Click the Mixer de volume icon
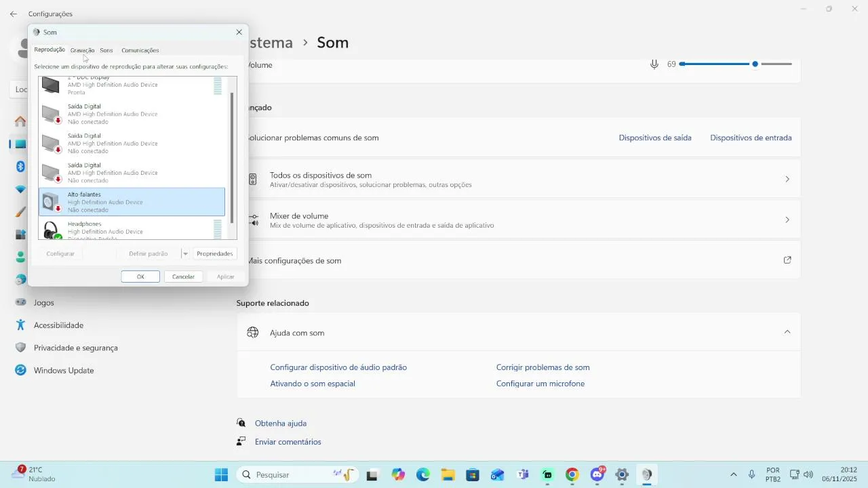The image size is (868, 488). [x=253, y=220]
